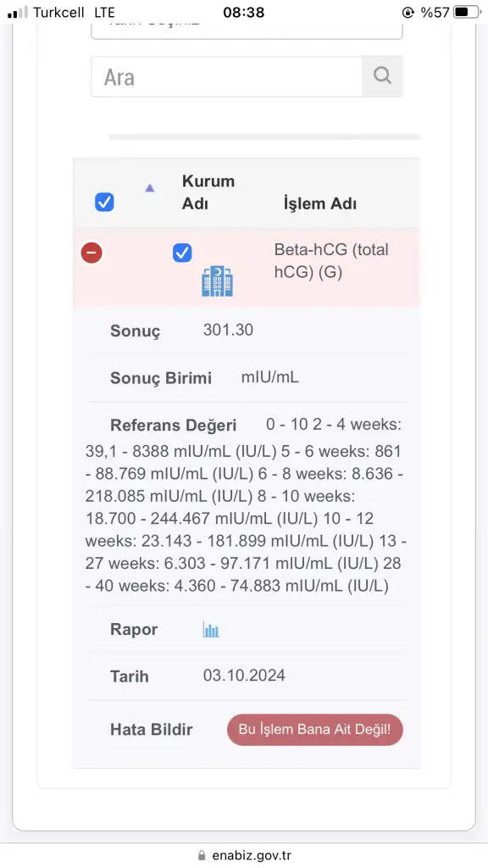Tap the signal strength bars
Viewport: 488px width, 868px height.
coord(17,13)
